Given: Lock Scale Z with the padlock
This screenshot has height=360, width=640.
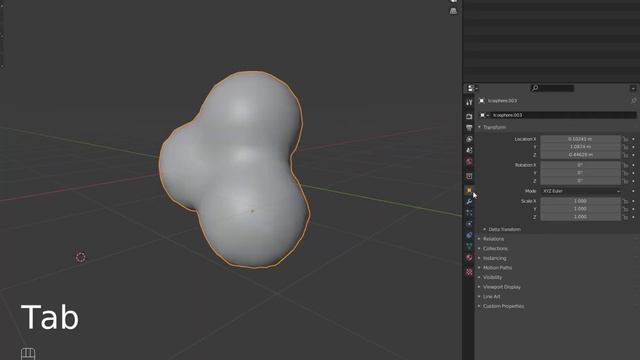Looking at the screenshot, I should pyautogui.click(x=625, y=217).
